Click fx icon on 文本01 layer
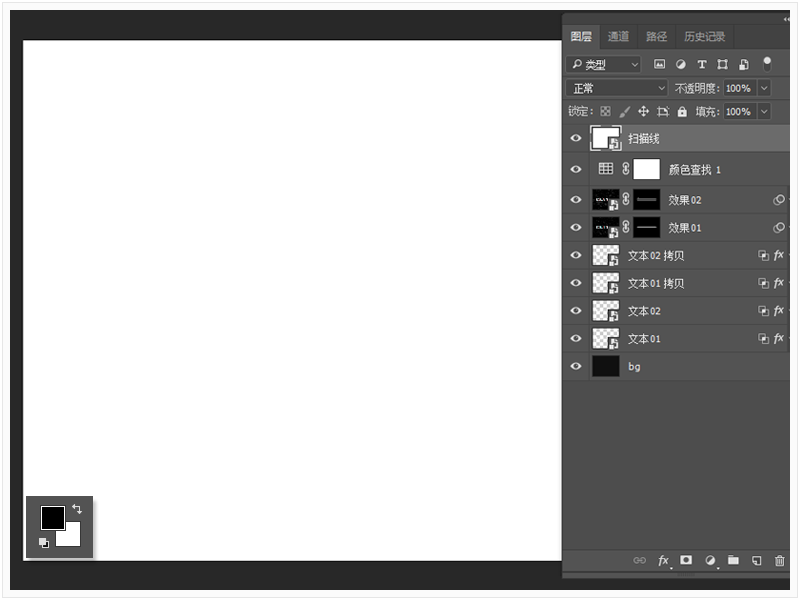Viewport: 800px width, 600px height. (779, 338)
